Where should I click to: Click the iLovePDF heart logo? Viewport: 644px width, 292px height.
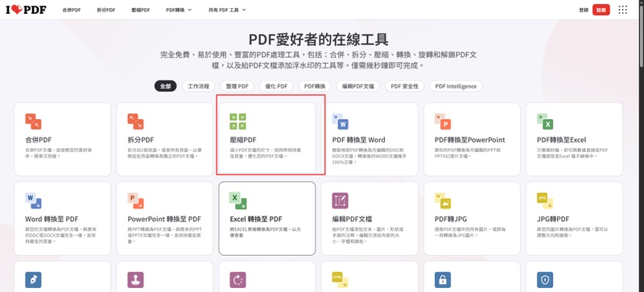(x=26, y=10)
